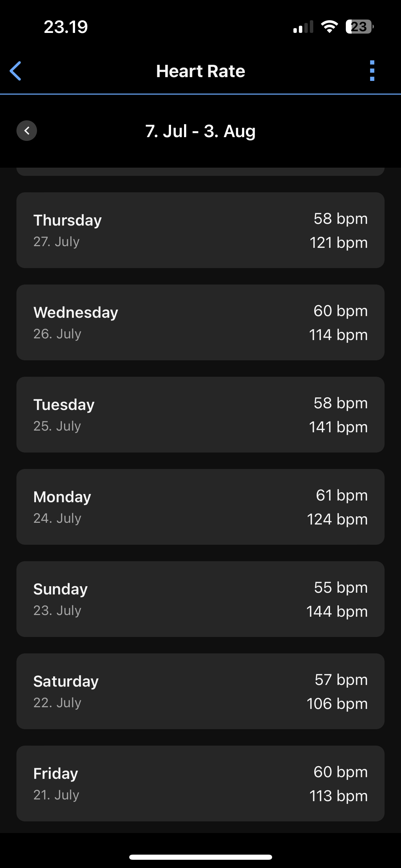Open Thursday 27. July entry
401x868 pixels.
pos(200,230)
